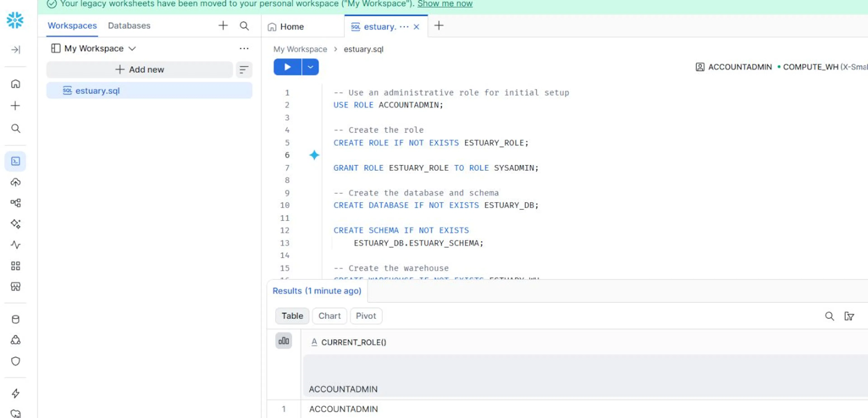Open the Marketplace storefront sidebar icon
This screenshot has width=868, height=418.
coord(16,286)
